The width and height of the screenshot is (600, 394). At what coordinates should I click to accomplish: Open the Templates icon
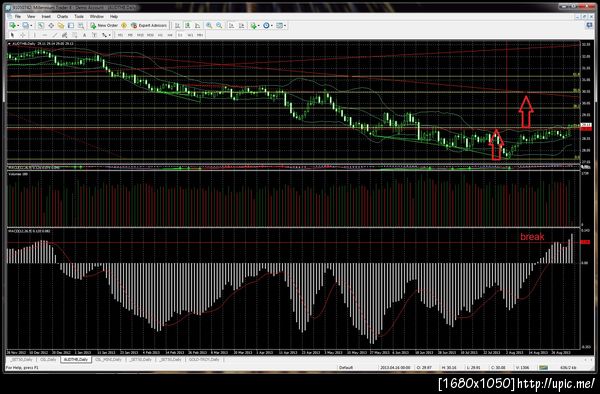click(x=280, y=25)
